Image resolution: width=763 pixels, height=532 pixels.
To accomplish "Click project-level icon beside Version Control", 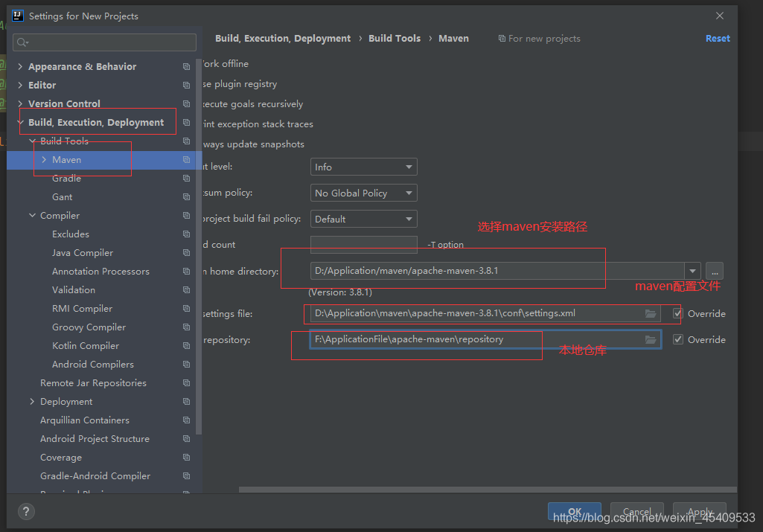I will point(186,103).
